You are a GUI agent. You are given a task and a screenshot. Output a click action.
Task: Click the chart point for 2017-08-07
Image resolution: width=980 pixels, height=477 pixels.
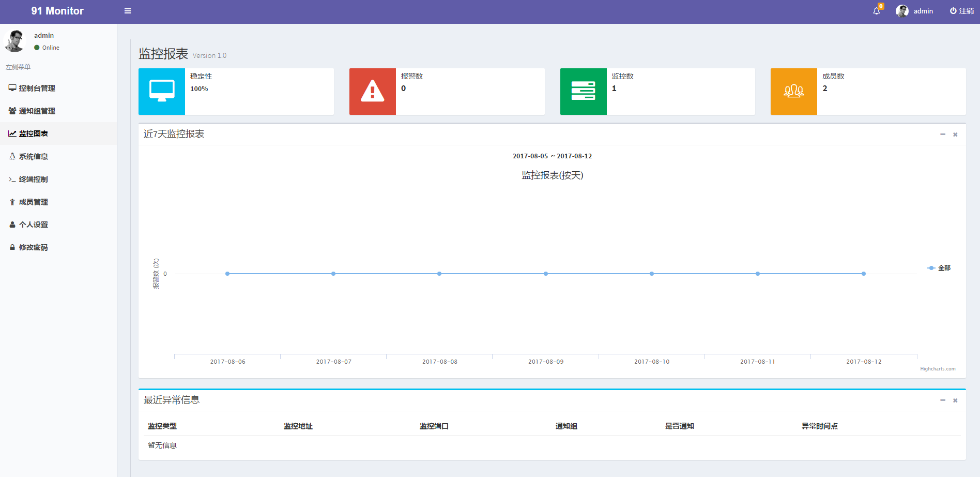pyautogui.click(x=333, y=274)
